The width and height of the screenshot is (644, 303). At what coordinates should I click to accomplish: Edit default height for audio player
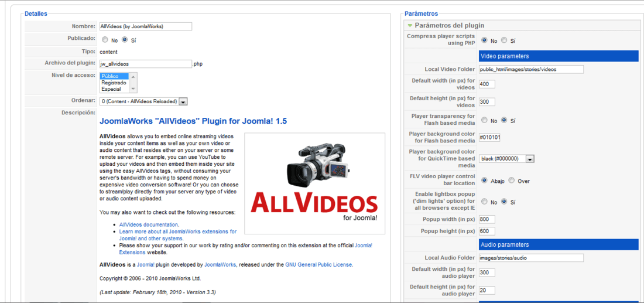(487, 290)
